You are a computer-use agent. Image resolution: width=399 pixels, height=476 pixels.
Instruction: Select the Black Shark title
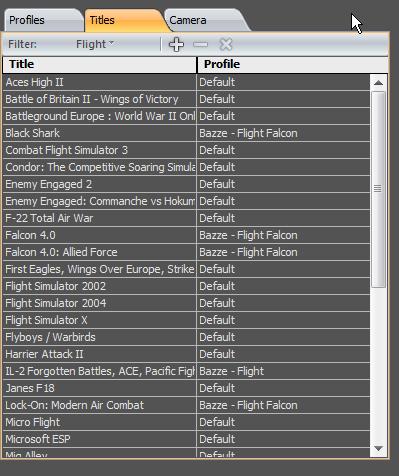(x=99, y=133)
